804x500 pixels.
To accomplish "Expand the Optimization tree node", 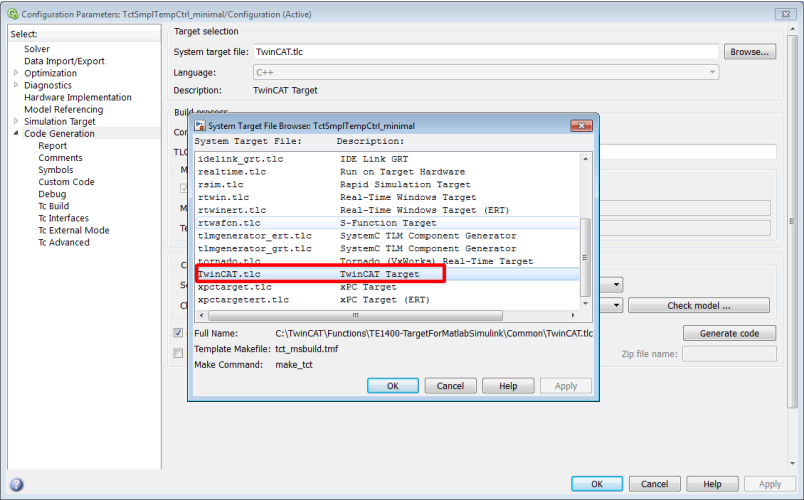I will click(x=16, y=73).
